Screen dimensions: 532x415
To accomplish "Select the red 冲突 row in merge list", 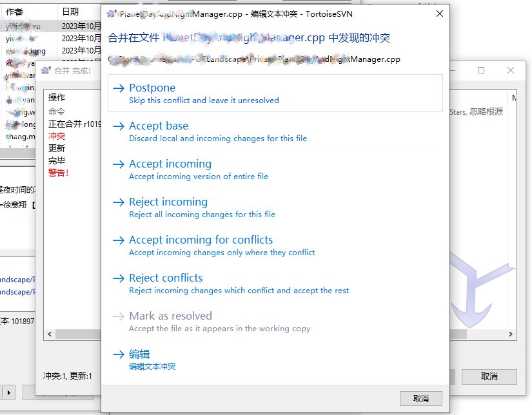I will pos(57,137).
